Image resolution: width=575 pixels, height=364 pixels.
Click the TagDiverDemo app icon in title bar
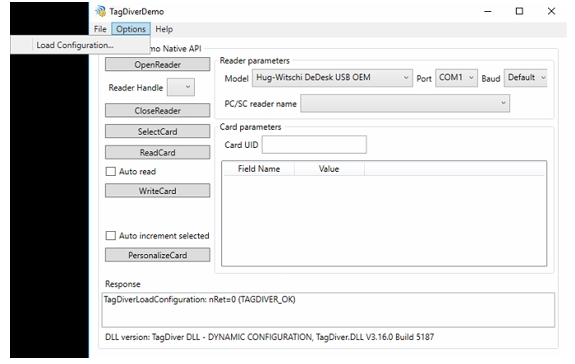click(100, 11)
